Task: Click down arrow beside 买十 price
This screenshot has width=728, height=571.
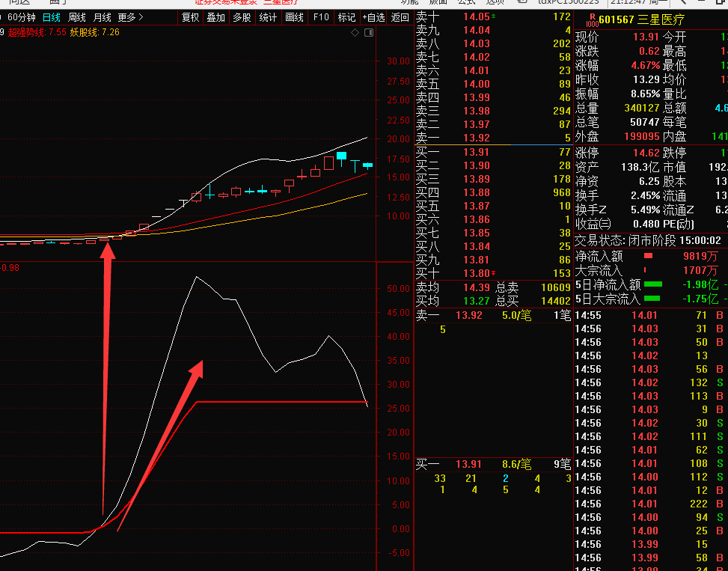Action: [x=493, y=273]
